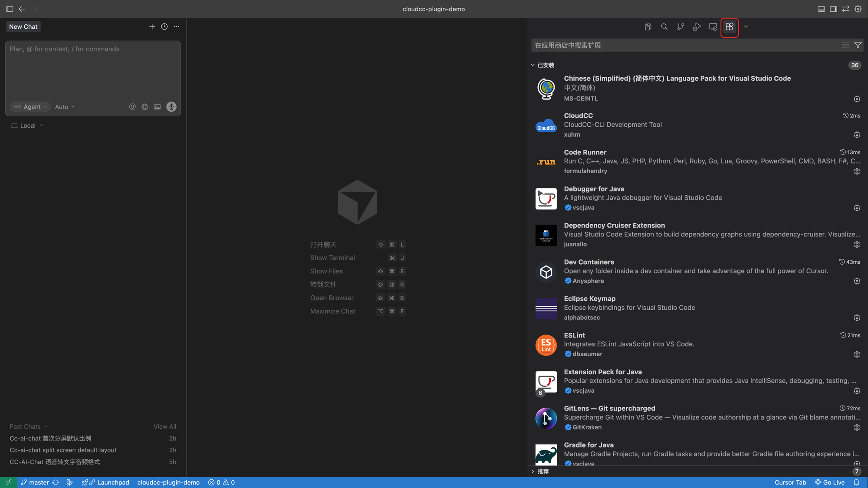This screenshot has width=868, height=488.
Task: Toggle the secondary sidebar layout icon
Action: pos(833,9)
